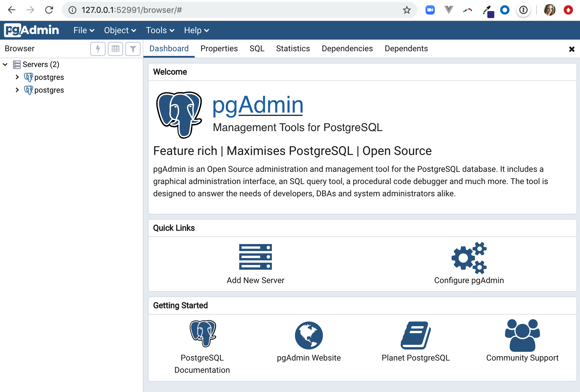Click the View Data table icon
The image size is (580, 392).
115,49
